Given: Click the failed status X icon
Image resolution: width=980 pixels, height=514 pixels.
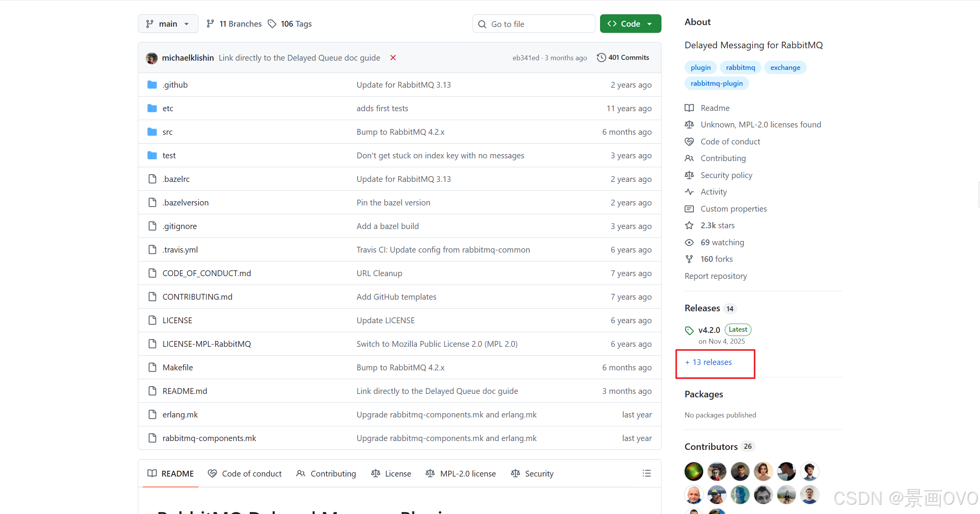Looking at the screenshot, I should [x=393, y=58].
